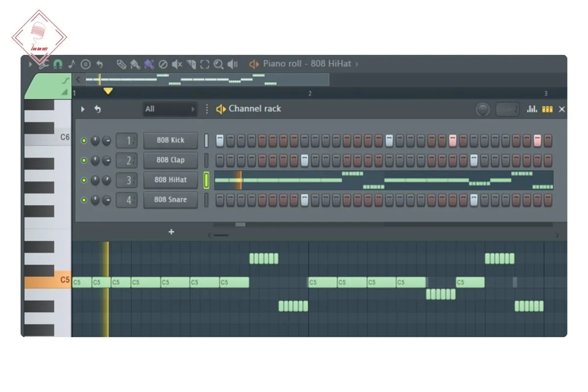Toggle the Magnet snap icon in the toolbar
The height and width of the screenshot is (392, 588).
[58, 64]
